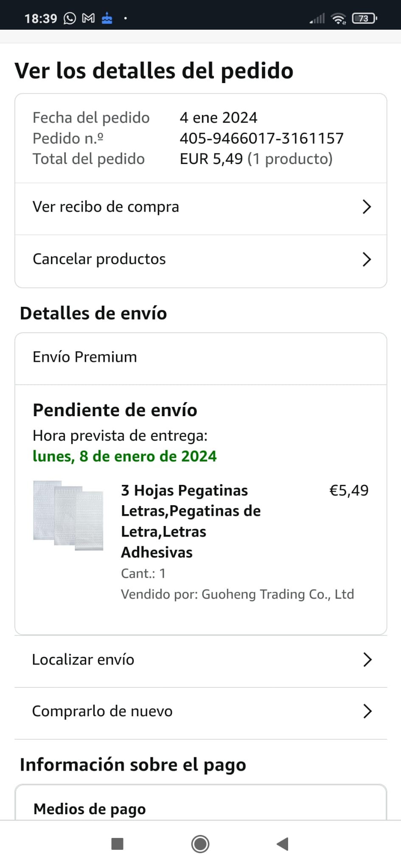Screen dimensions: 401x868
Task: Tap the order number 405-9466017-3161157
Action: point(261,138)
